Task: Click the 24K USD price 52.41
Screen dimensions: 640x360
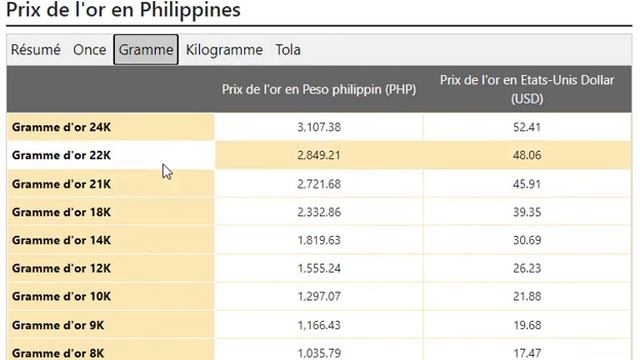Action: [x=527, y=127]
